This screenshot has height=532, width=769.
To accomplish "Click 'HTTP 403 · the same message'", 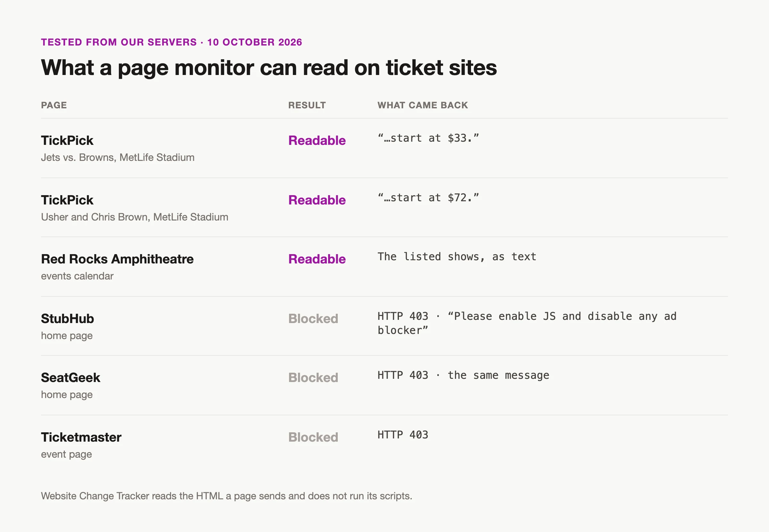I will pyautogui.click(x=463, y=375).
